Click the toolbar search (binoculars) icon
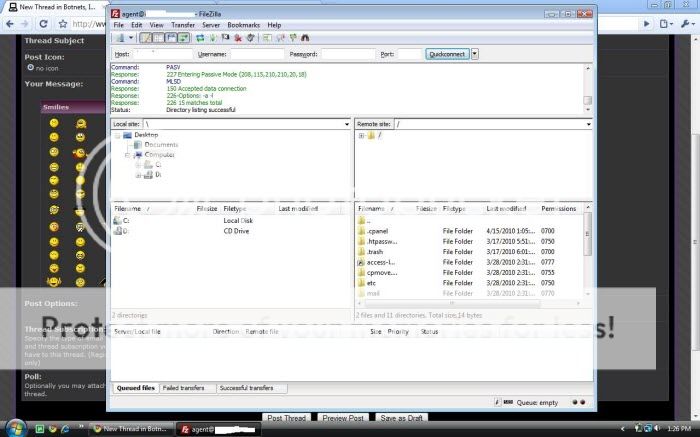This screenshot has height=437, width=700. click(x=305, y=38)
